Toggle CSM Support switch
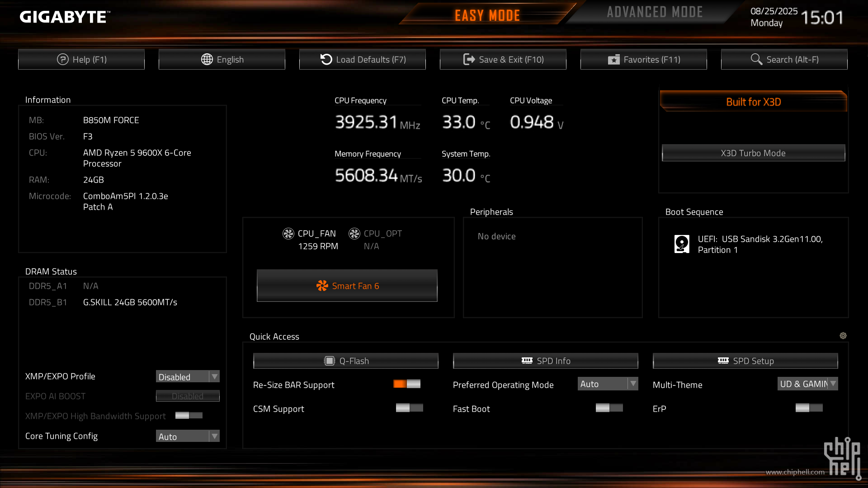 [410, 408]
